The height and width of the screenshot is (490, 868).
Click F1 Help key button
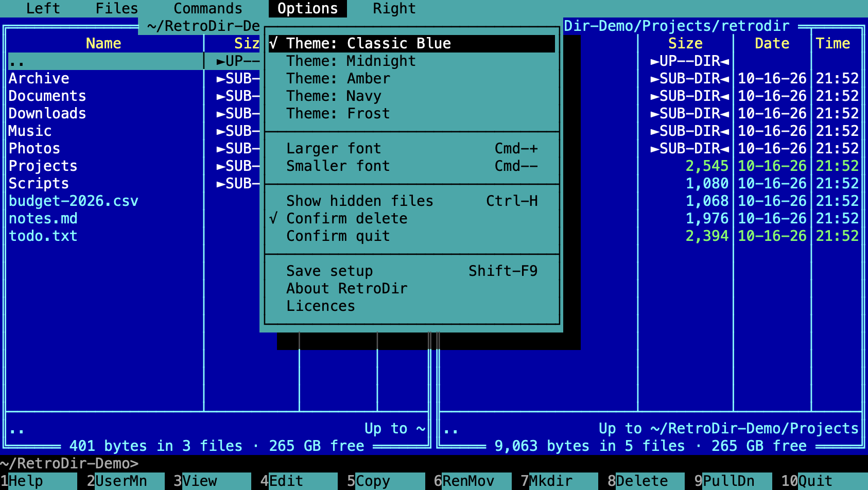[39, 481]
